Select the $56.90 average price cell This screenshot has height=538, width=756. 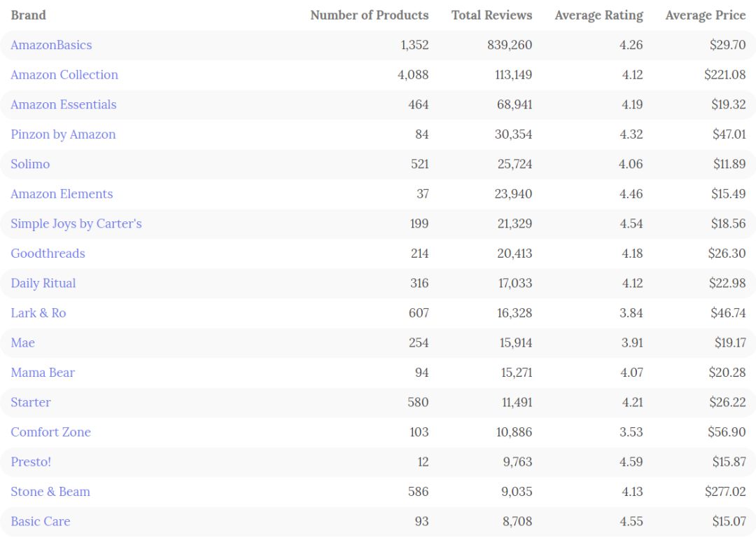[x=727, y=432]
